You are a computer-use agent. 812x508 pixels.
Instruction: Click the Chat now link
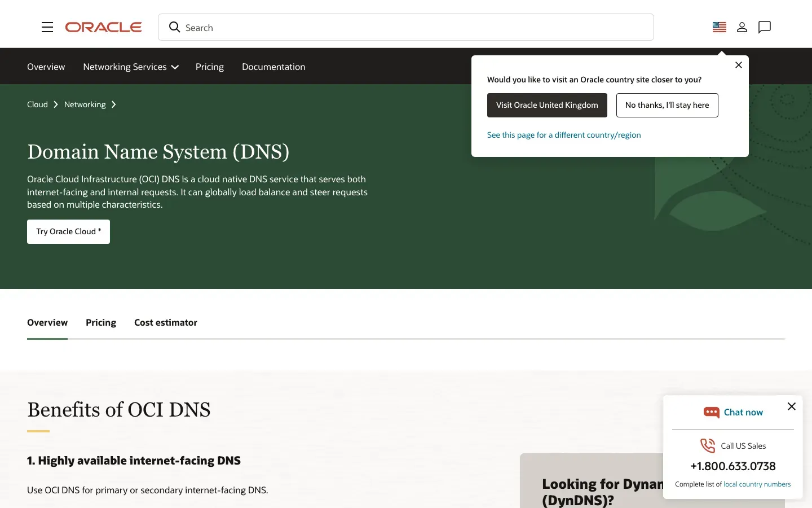743,413
